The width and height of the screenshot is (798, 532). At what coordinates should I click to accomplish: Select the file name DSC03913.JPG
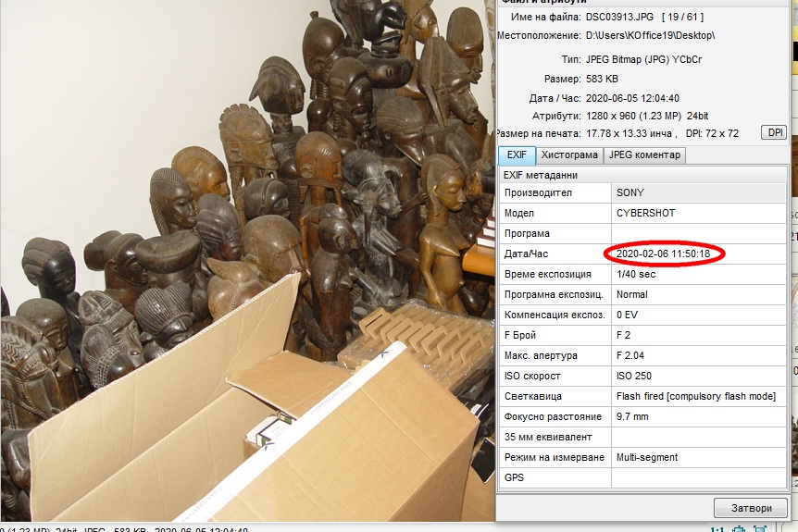619,17
